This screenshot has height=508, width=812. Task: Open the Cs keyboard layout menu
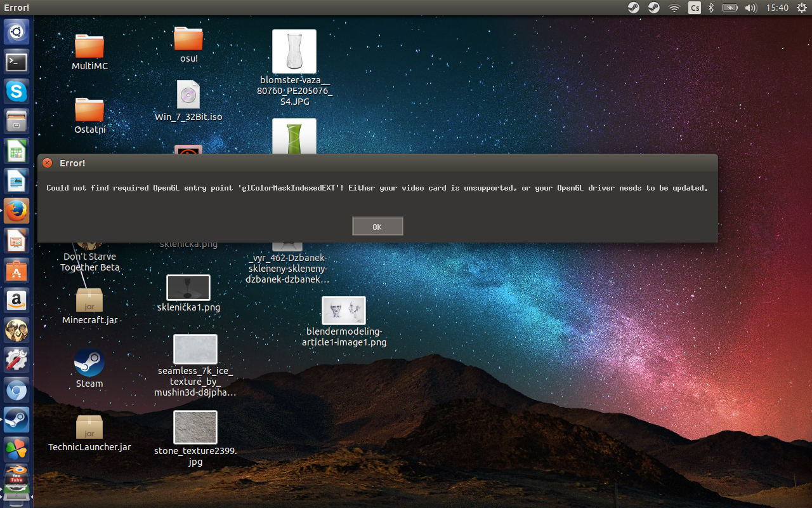click(694, 8)
